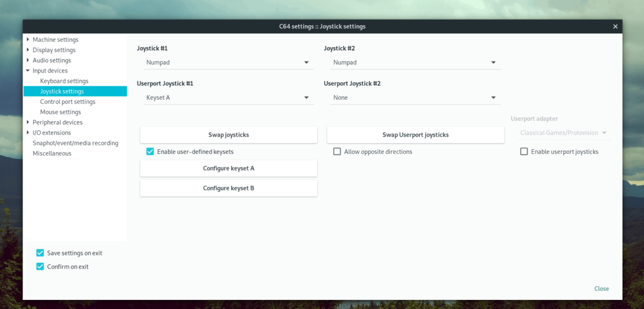Select Audio settings label in tree
Image resolution: width=644 pixels, height=309 pixels.
point(52,60)
